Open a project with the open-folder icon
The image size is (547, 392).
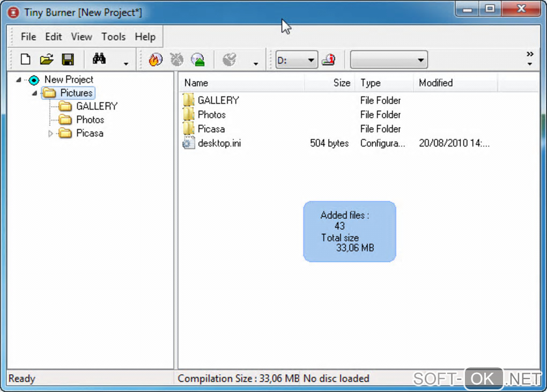tap(47, 60)
